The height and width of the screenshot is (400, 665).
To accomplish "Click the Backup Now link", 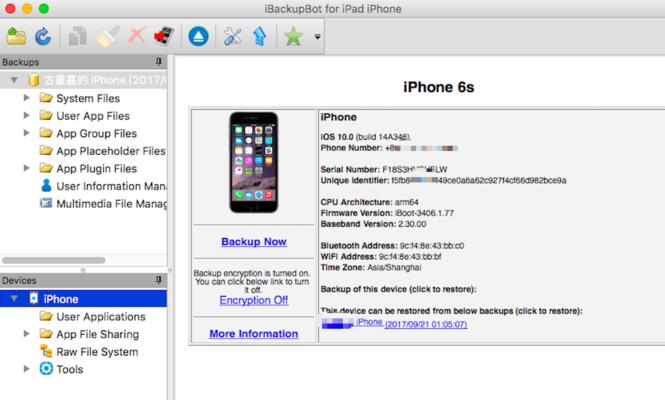I will 254,242.
